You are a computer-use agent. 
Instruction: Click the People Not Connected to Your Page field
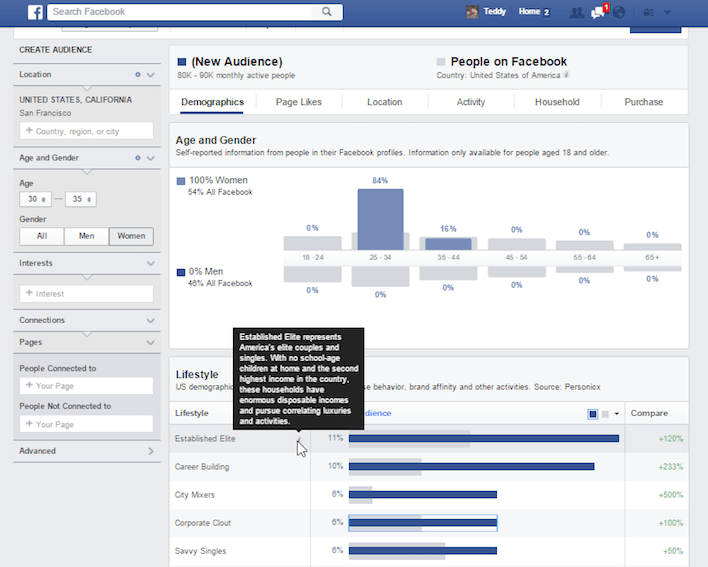tap(86, 424)
